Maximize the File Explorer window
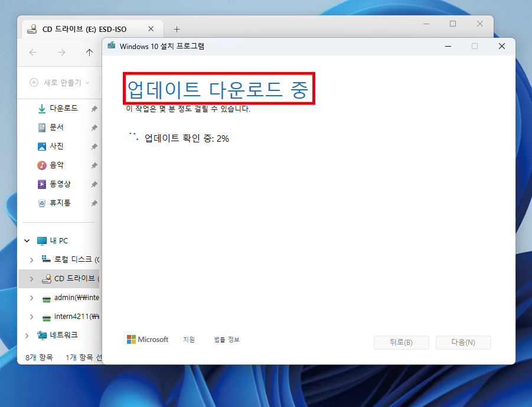Screen dimensions: 532x407 coord(453,24)
